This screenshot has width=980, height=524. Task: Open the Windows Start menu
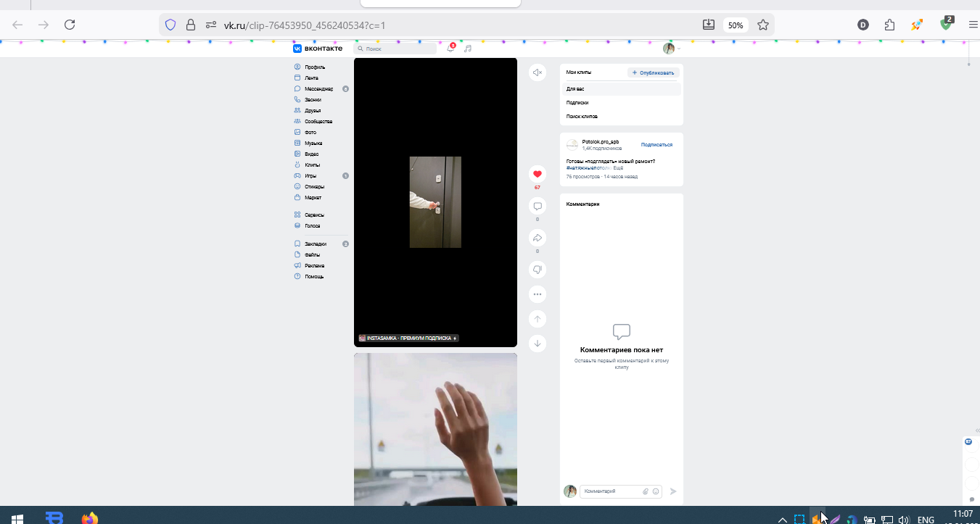tap(17, 518)
